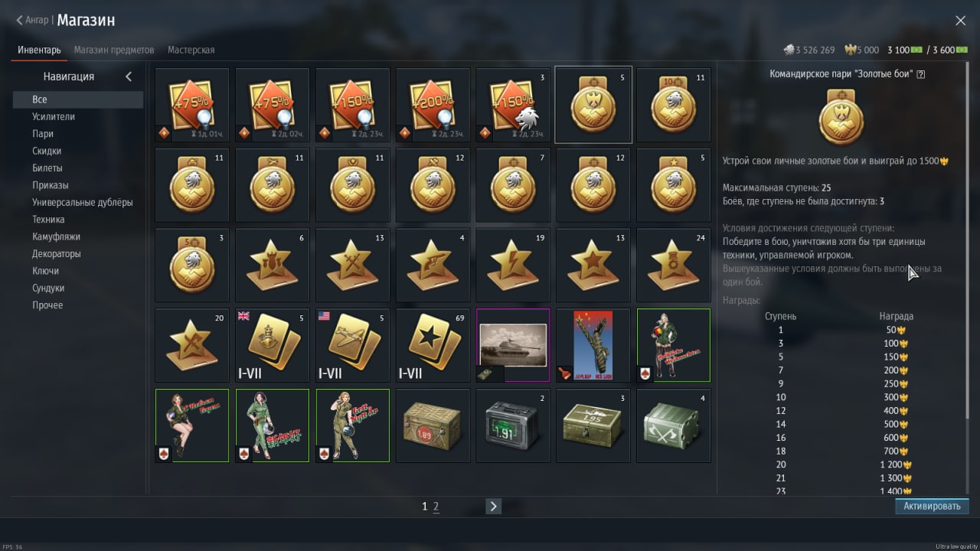
Task: Go to next inventory page arrow
Action: 493,506
